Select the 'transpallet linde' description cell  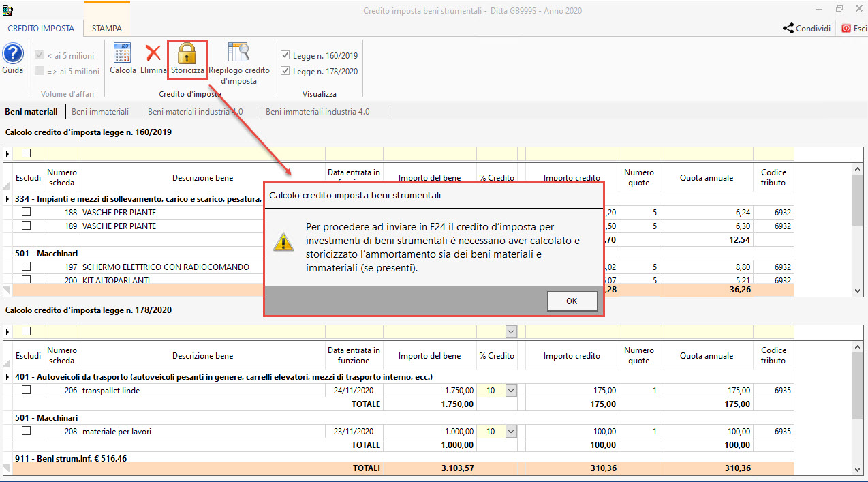coord(202,391)
